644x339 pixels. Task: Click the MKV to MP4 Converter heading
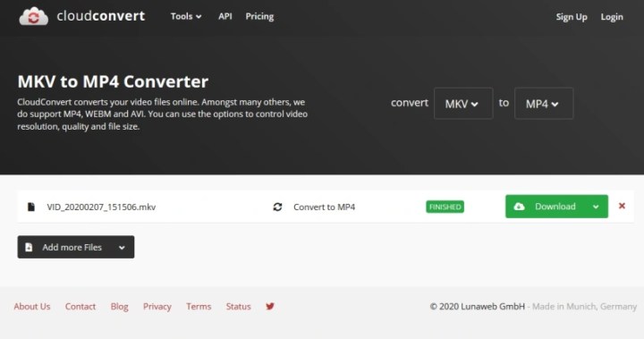113,81
